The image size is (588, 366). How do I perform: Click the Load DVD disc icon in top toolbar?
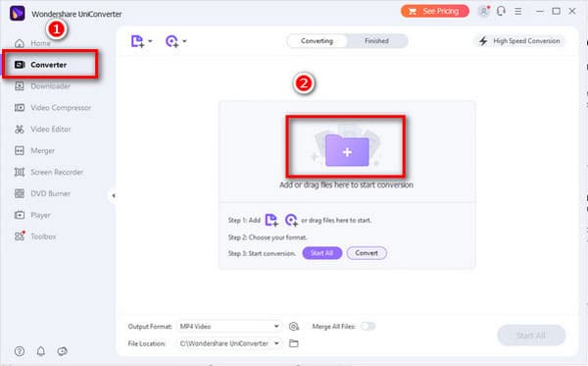pyautogui.click(x=172, y=41)
